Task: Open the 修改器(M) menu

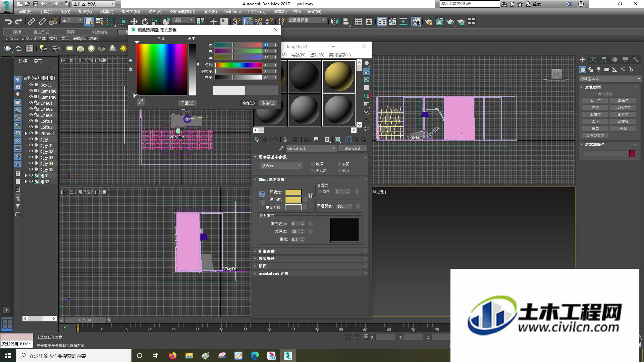Action: (x=130, y=11)
